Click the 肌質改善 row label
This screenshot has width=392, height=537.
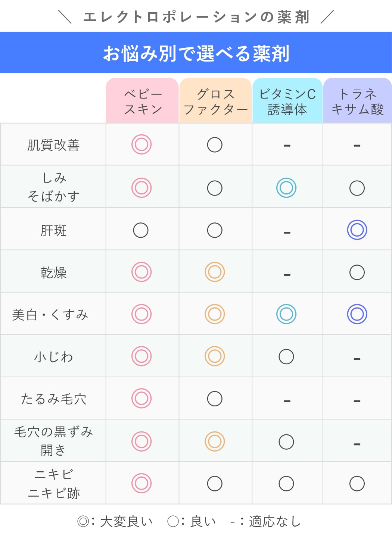tap(53, 145)
